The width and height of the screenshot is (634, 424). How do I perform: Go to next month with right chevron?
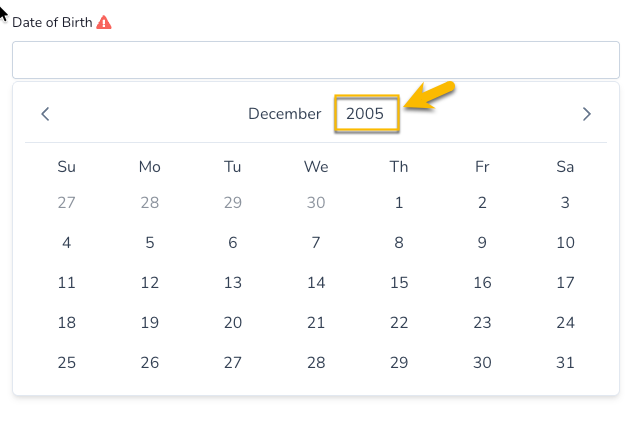coord(587,114)
